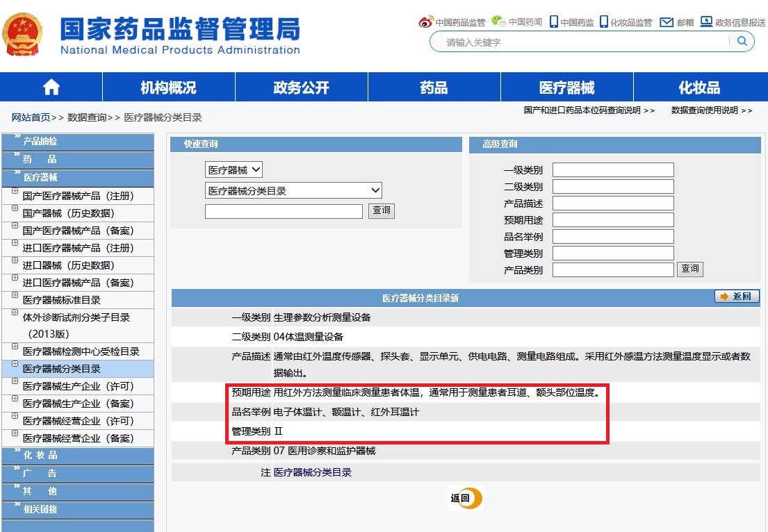Open 进口医疗器械产品（备案） in sidebar
Screen dimensions: 768x532
[x=79, y=283]
